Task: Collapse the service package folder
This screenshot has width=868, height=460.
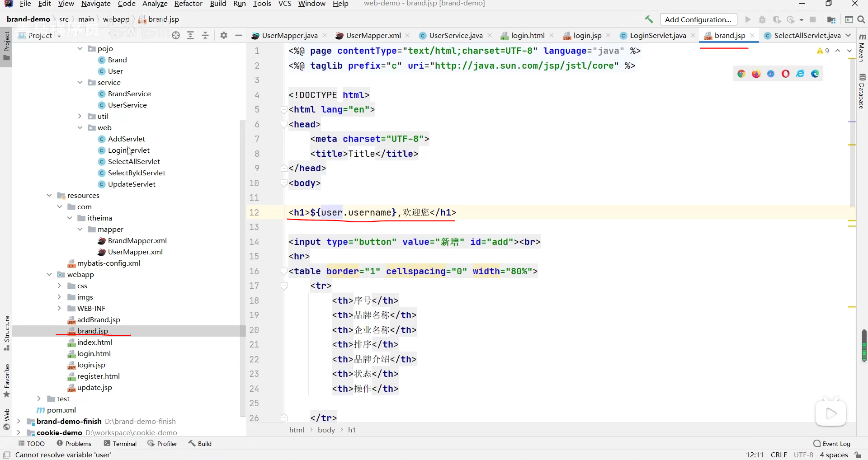Action: (x=80, y=82)
